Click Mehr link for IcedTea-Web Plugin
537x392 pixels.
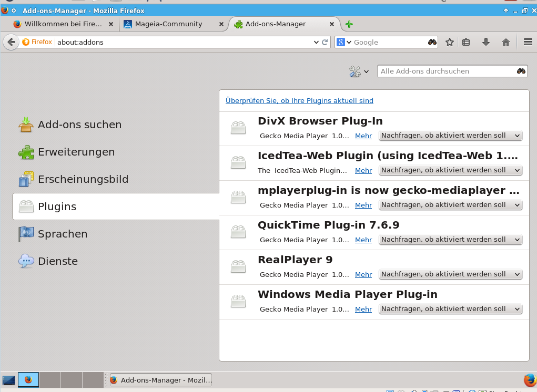[x=363, y=170]
